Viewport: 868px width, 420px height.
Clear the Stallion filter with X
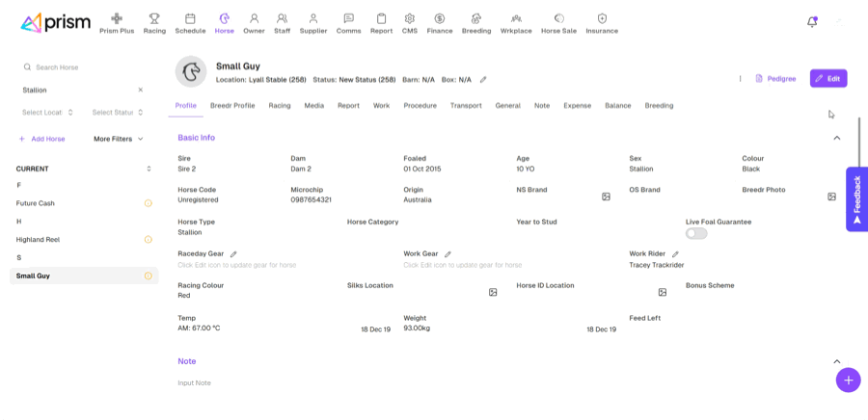140,90
